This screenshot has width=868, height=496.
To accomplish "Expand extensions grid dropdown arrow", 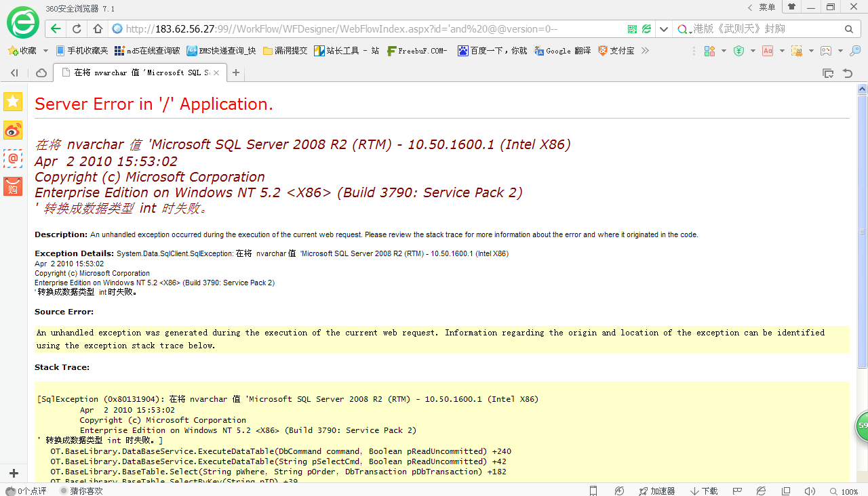I will point(724,51).
